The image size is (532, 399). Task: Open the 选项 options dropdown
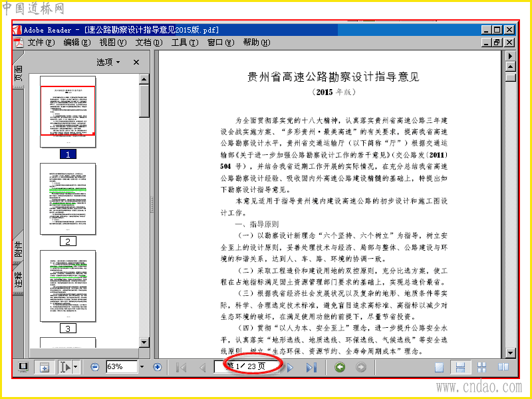coord(108,62)
